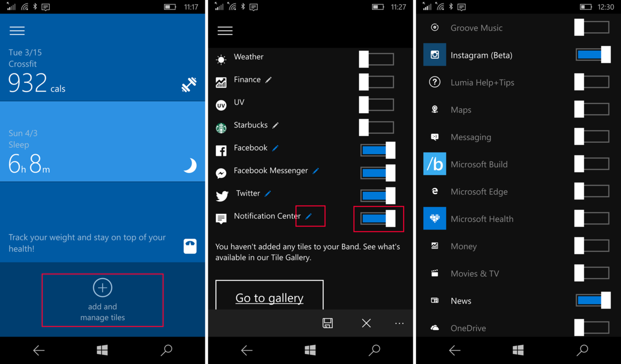Edit Facebook tile with pencil icon
Viewport: 621px width, 364px height.
[x=275, y=148]
